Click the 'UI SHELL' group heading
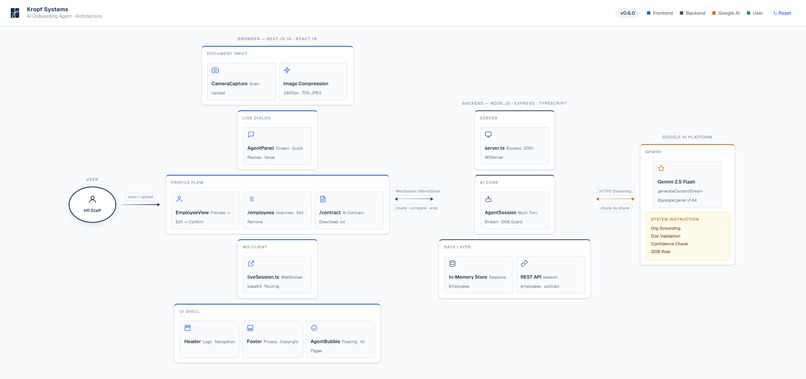 [189, 312]
